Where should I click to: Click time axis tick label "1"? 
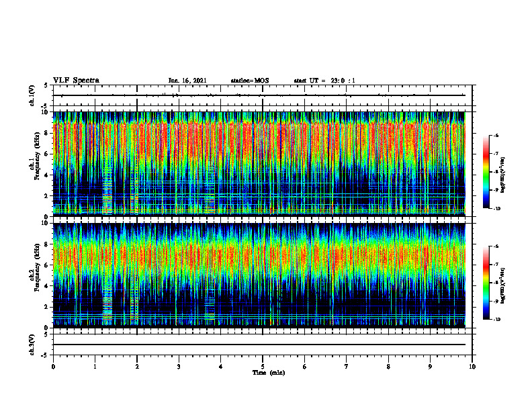(x=95, y=367)
